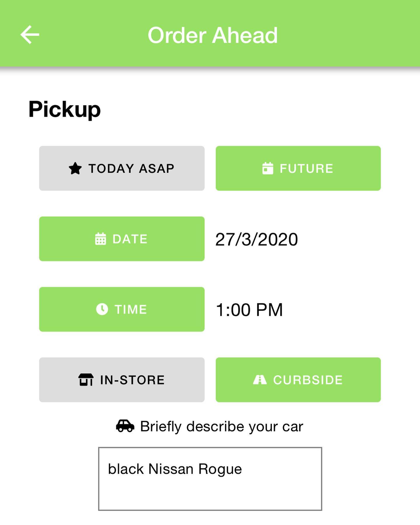
Task: Click the Order Ahead header title
Action: [213, 35]
